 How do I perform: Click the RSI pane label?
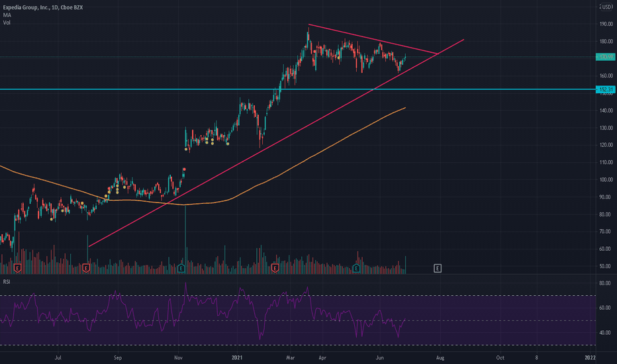7,282
